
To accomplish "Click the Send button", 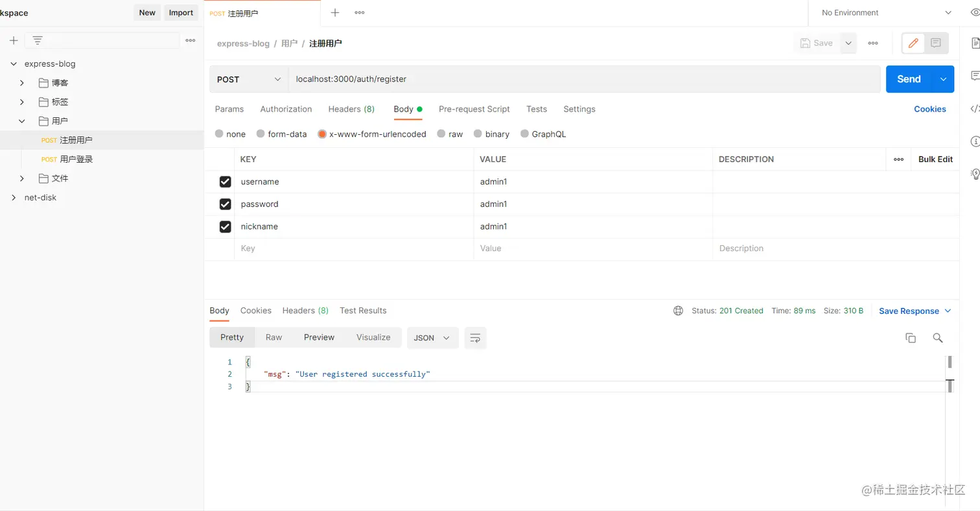I will 909,79.
